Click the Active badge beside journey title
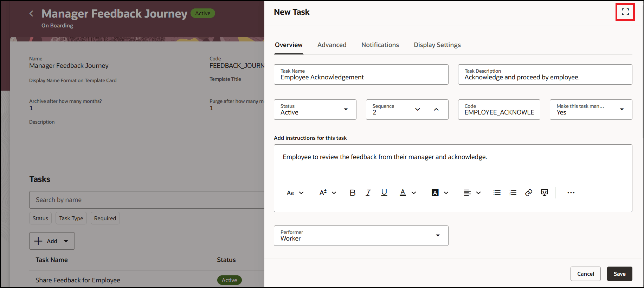This screenshot has width=644, height=288. (203, 13)
